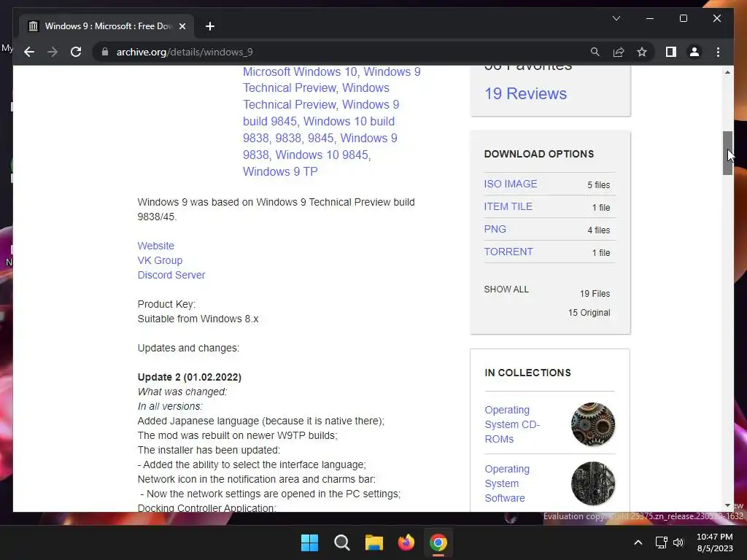Click the page scrollbar thumb
The height and width of the screenshot is (560, 747).
click(727, 153)
